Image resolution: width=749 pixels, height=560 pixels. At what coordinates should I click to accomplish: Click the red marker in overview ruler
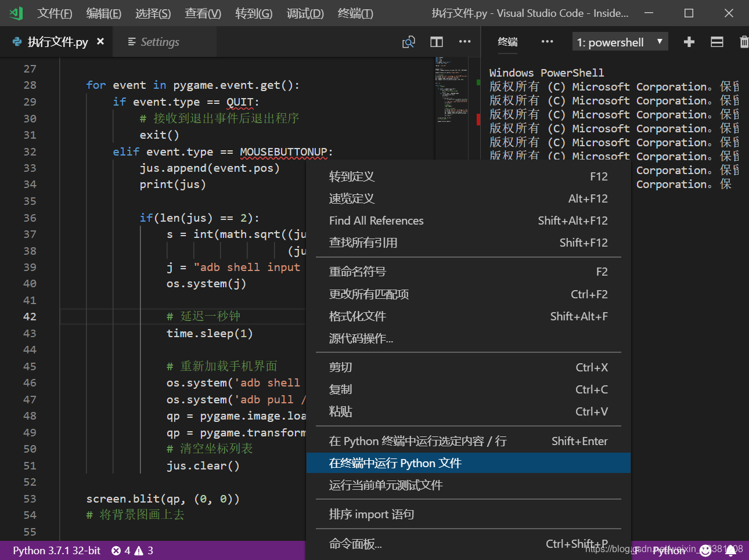(x=478, y=120)
